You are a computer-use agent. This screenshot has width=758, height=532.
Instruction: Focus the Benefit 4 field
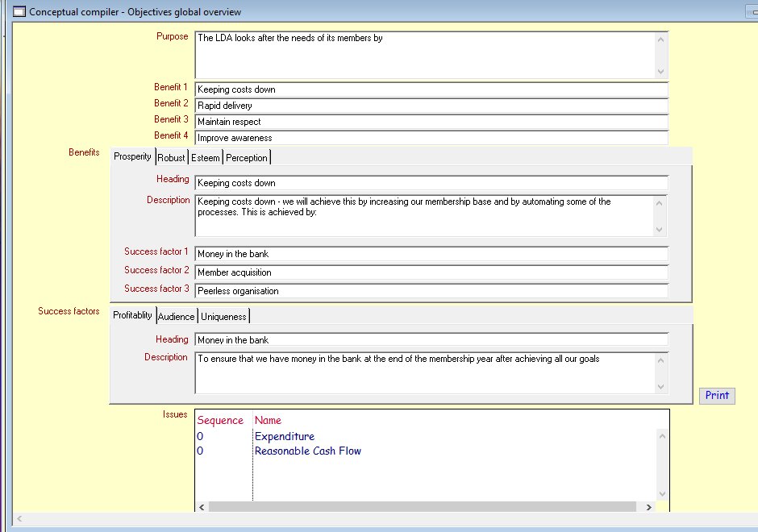pos(431,138)
